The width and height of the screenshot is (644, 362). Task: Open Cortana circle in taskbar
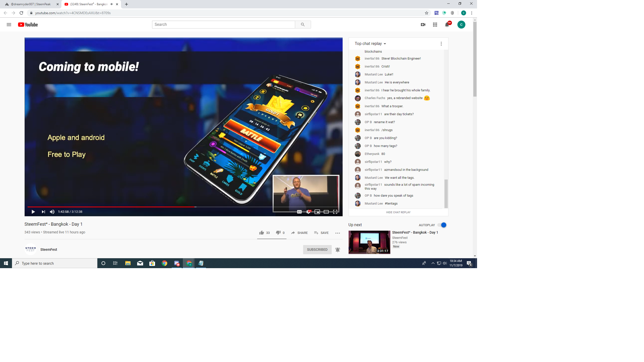coord(103,263)
